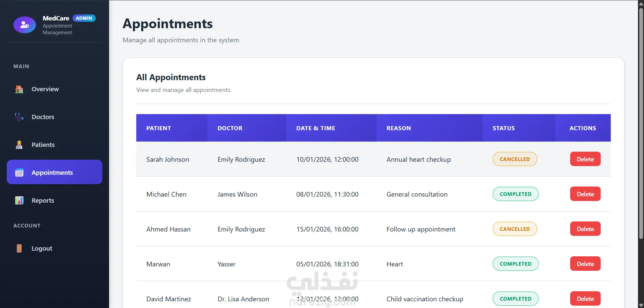Go to the Doctors page
Viewport: 644px width, 308px height.
[x=43, y=117]
